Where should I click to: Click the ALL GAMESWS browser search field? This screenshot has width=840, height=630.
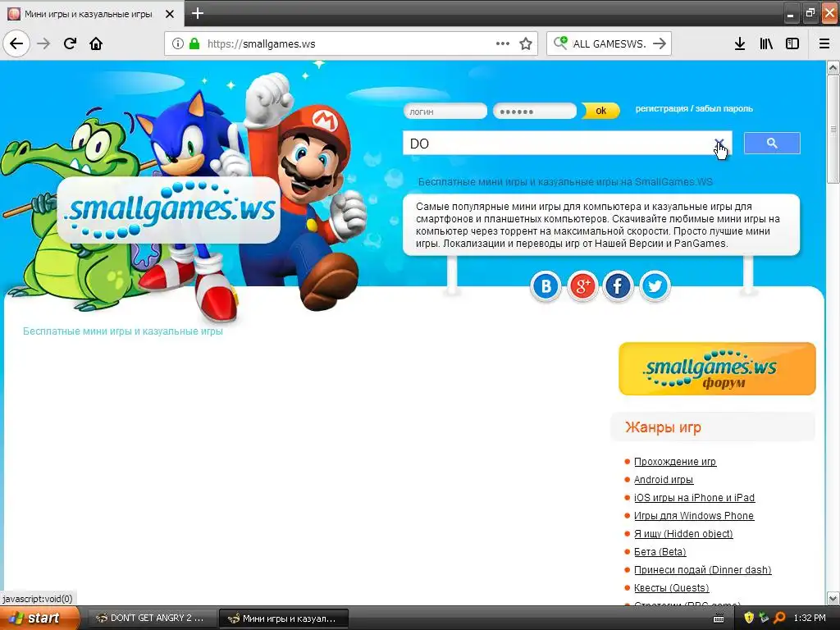[x=609, y=43]
